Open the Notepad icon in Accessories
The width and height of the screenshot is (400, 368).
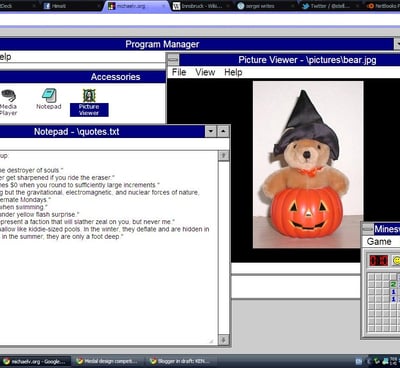pyautogui.click(x=49, y=99)
